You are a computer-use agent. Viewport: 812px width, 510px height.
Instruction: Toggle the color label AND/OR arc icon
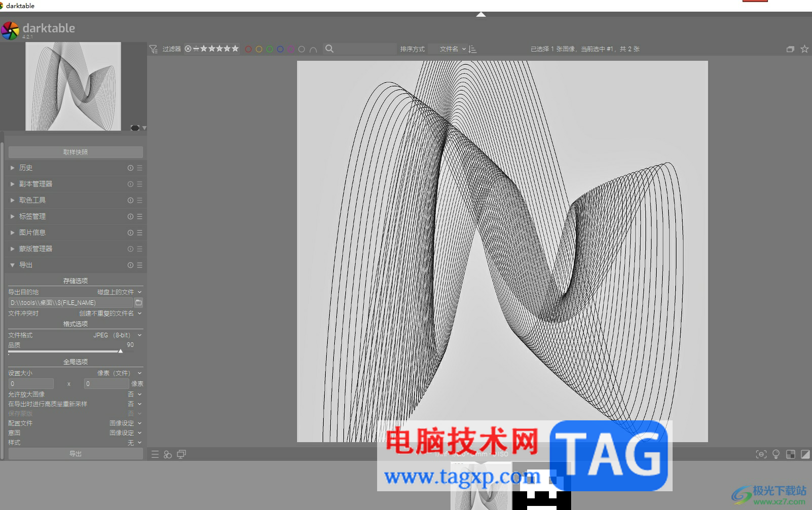pos(313,49)
